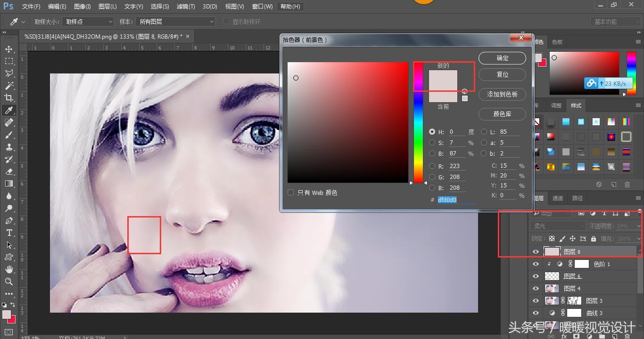
Task: Select the Magic Wand tool
Action: 9,86
